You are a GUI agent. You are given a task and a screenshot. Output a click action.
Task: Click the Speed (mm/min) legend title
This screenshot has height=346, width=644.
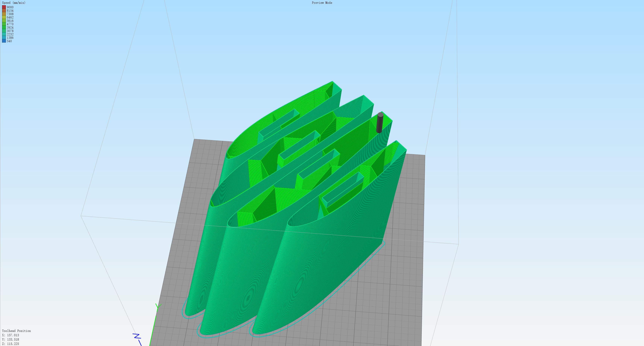coord(14,3)
